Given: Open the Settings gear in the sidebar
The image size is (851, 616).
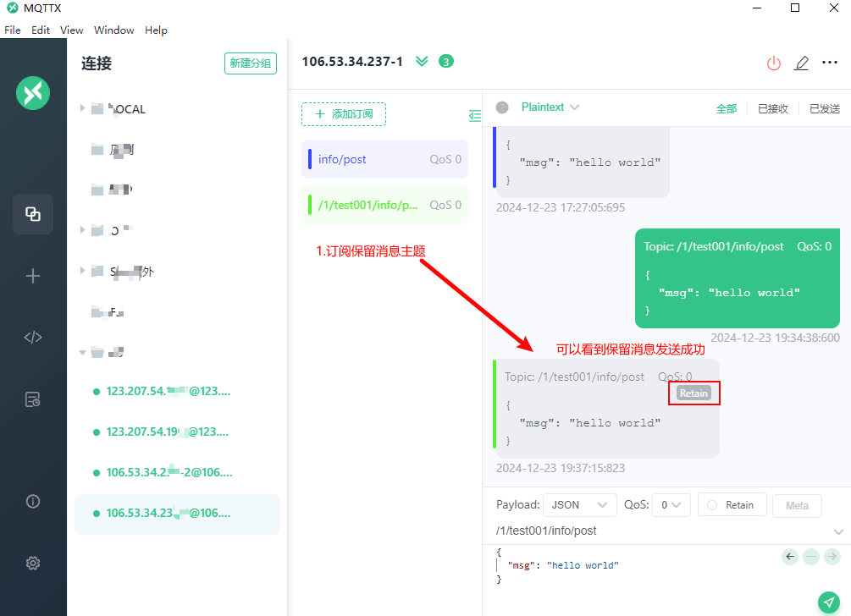Looking at the screenshot, I should click(32, 563).
